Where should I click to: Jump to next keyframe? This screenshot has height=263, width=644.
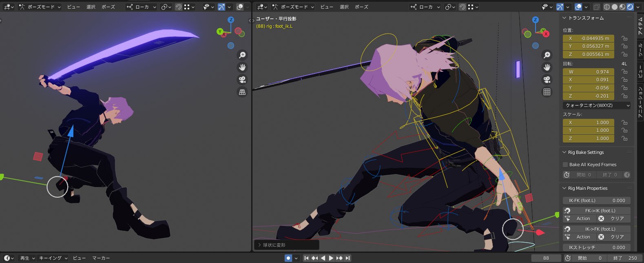pyautogui.click(x=339, y=258)
